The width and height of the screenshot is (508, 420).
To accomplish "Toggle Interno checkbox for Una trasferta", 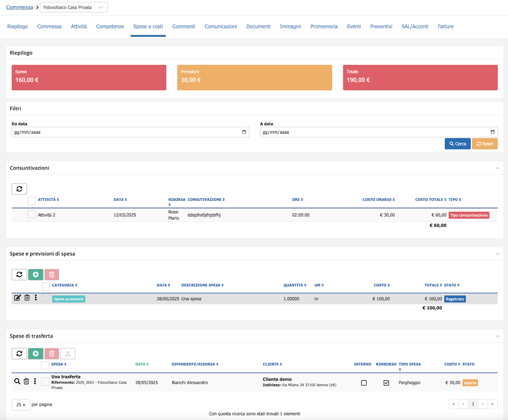I will point(364,383).
